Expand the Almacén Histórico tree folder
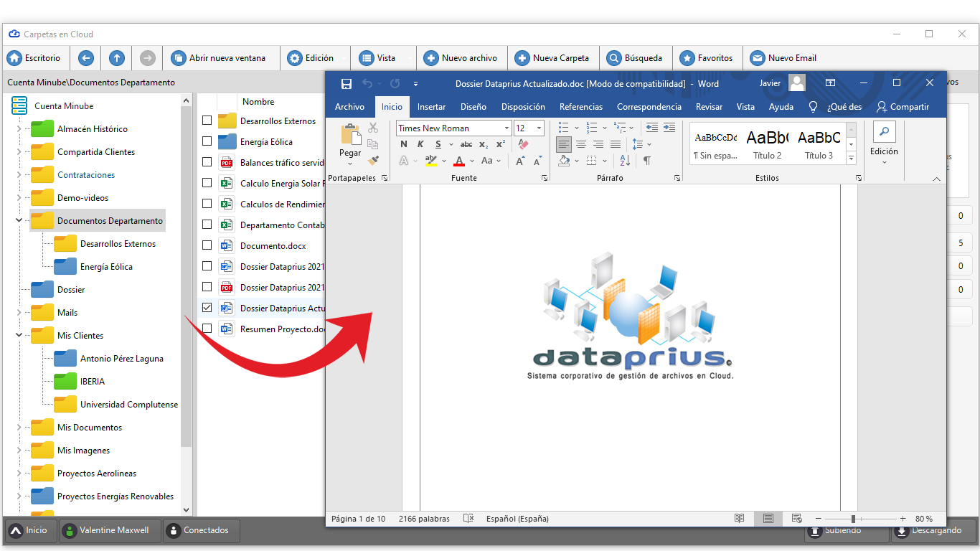980x551 pixels. (x=19, y=129)
